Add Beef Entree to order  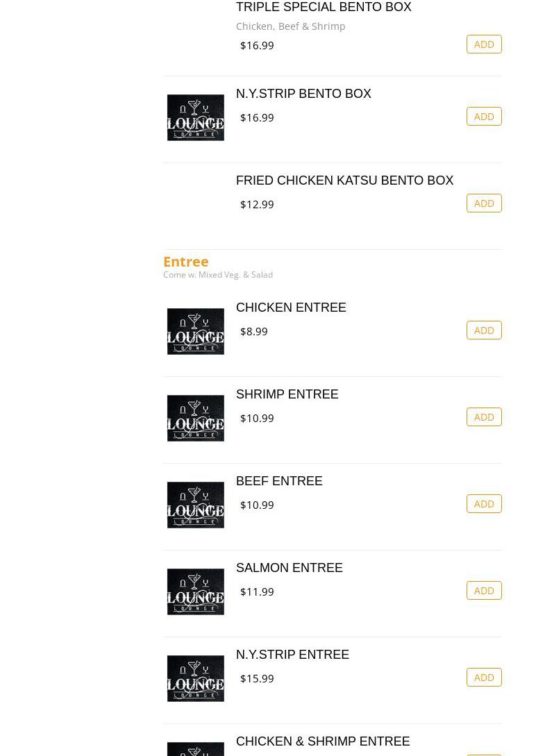coord(484,504)
